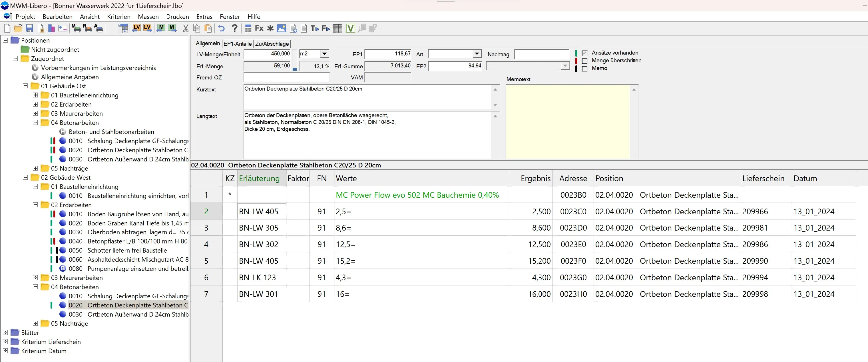The image size is (868, 362).
Task: Open help with the question mark icon
Action: pos(235,28)
